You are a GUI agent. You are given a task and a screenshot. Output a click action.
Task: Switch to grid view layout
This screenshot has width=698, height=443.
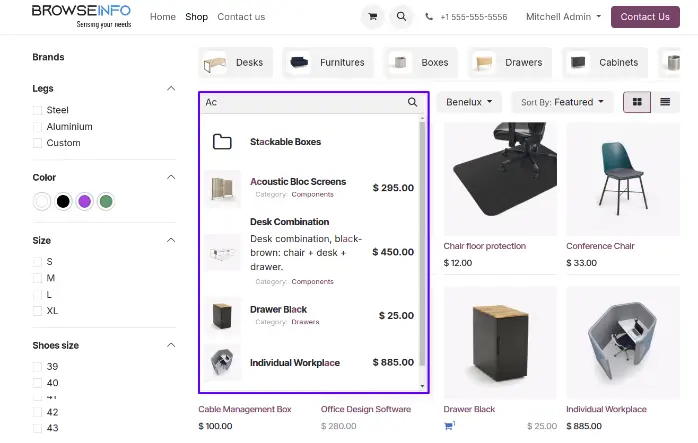pos(637,102)
